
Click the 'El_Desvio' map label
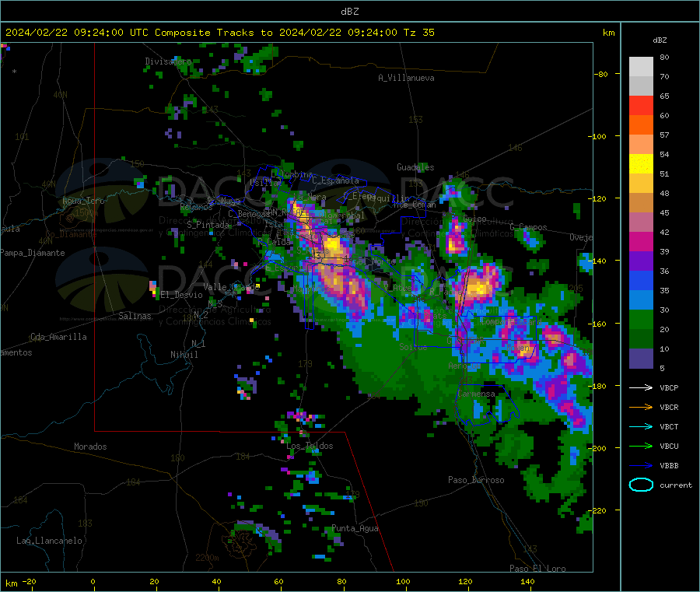click(x=181, y=295)
